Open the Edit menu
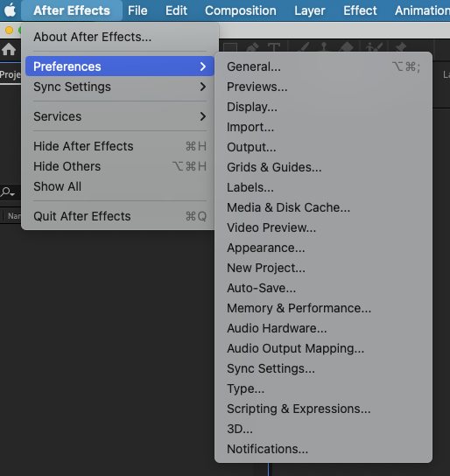 pos(176,10)
